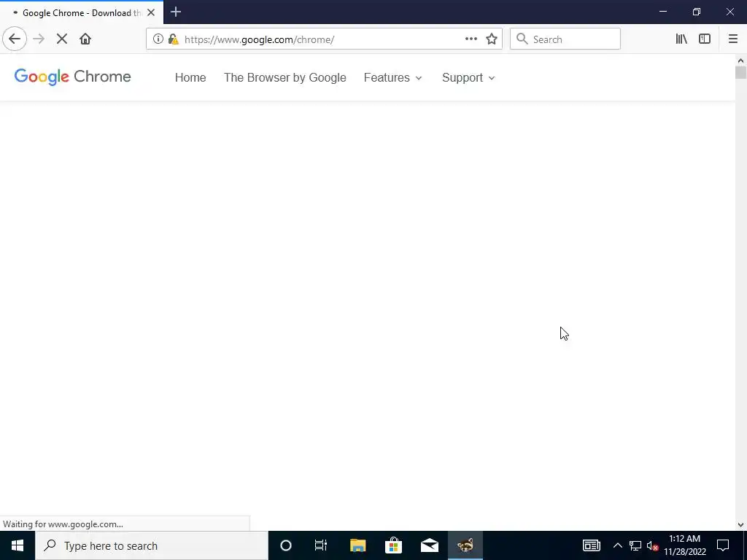
Task: Expand the Features dropdown menu
Action: click(392, 77)
